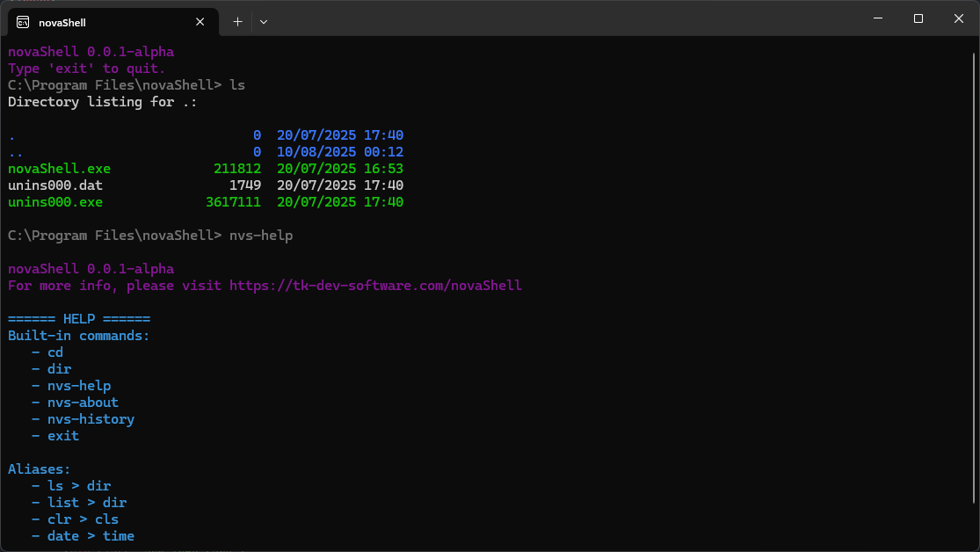Close the novaShell tab with its X button
Image resolution: width=980 pixels, height=552 pixels.
coord(200,22)
